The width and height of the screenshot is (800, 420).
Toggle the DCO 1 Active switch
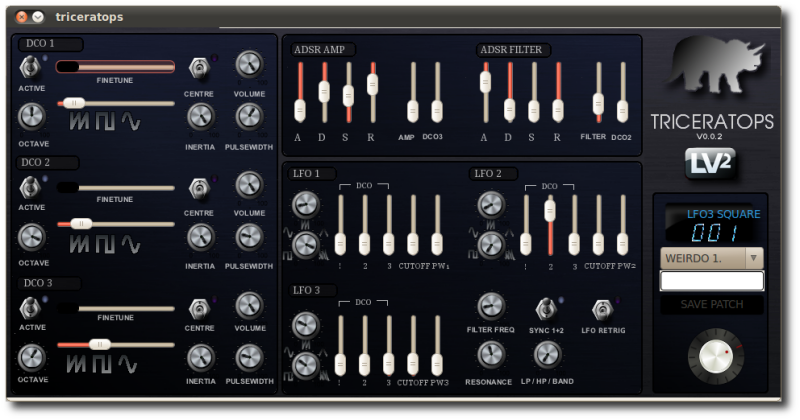[30, 68]
